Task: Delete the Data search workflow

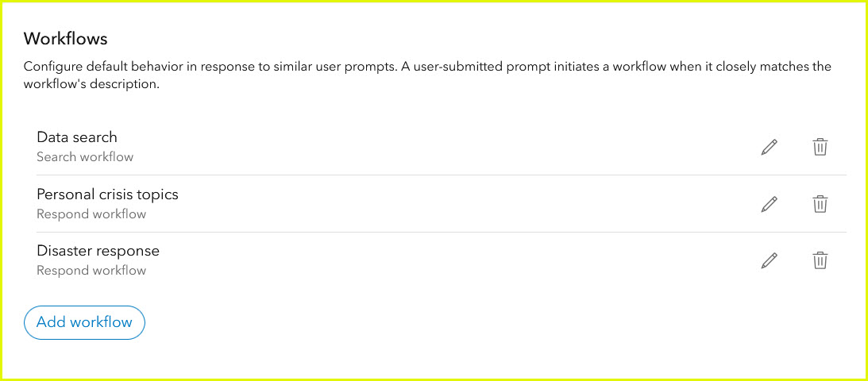Action: (820, 147)
